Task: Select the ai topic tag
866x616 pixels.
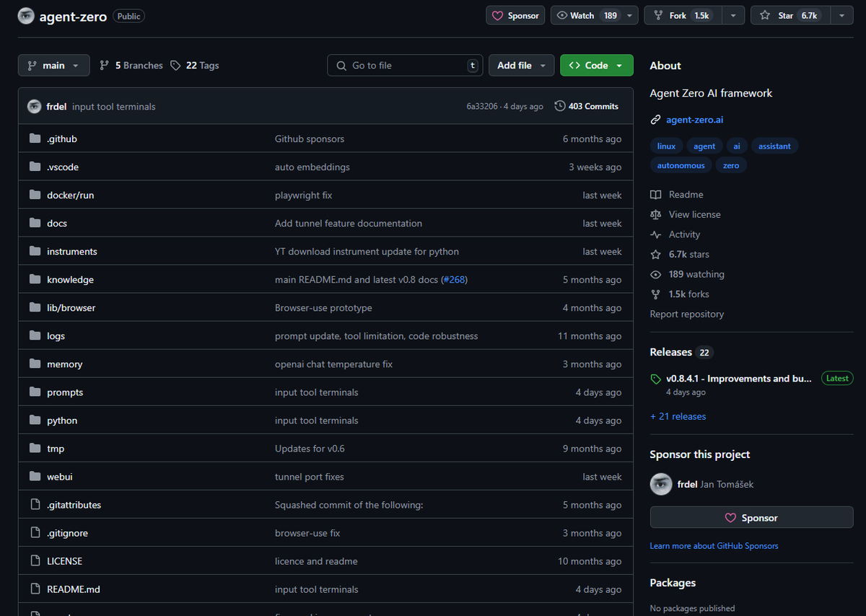Action: [x=737, y=146]
